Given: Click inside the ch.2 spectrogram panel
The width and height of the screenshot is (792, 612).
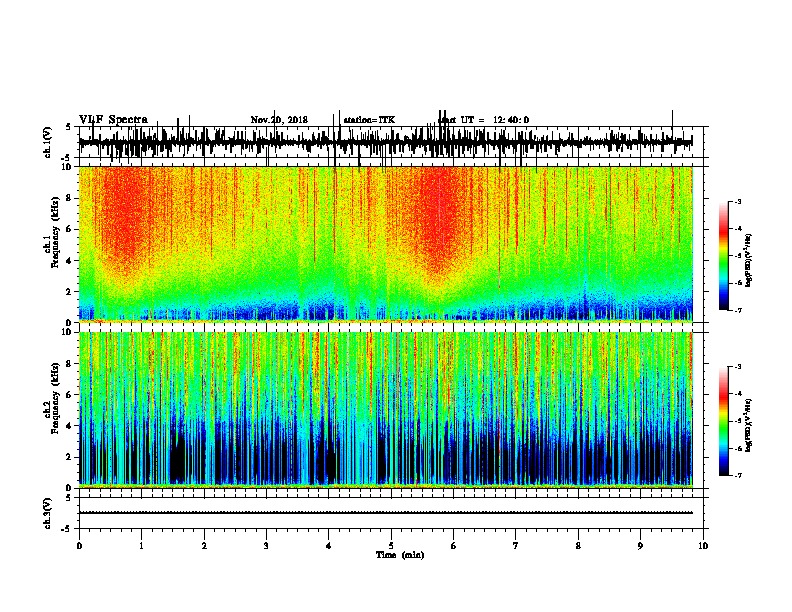Looking at the screenshot, I should tap(385, 409).
